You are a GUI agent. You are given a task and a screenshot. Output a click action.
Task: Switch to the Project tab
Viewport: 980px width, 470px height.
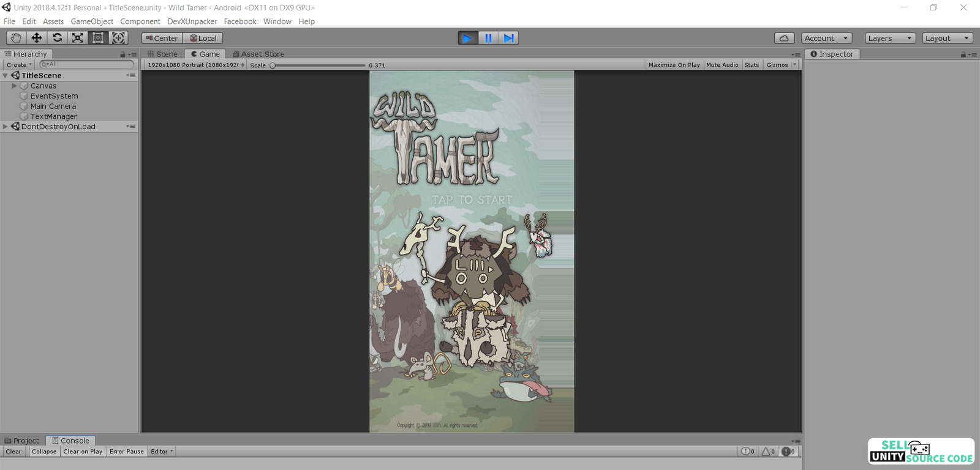point(22,441)
